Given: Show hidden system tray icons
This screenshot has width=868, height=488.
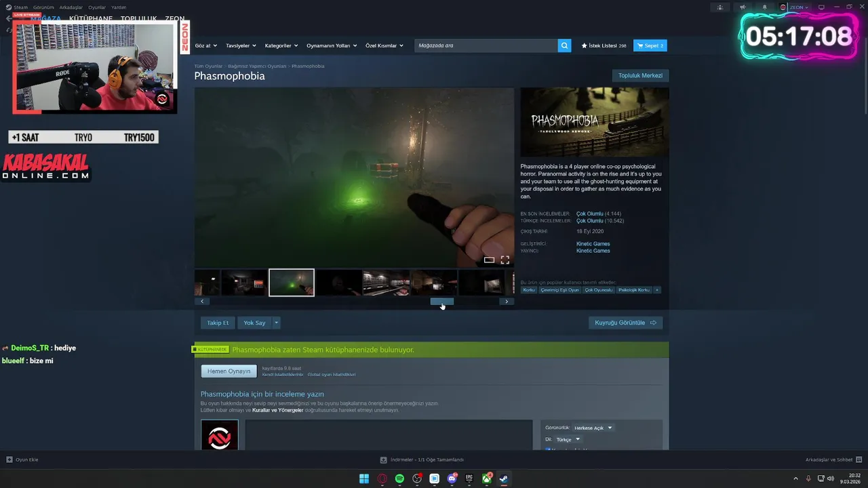Looking at the screenshot, I should 795,479.
